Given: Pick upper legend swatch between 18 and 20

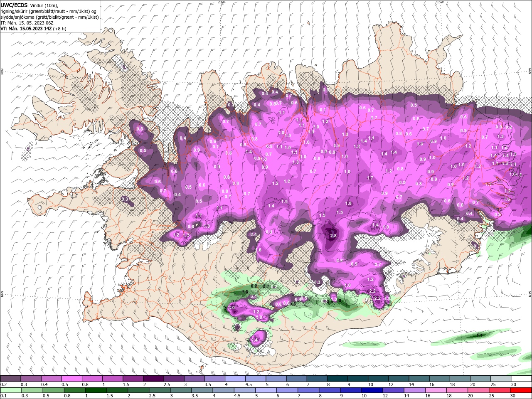Looking at the screenshot, I should click(x=461, y=379).
